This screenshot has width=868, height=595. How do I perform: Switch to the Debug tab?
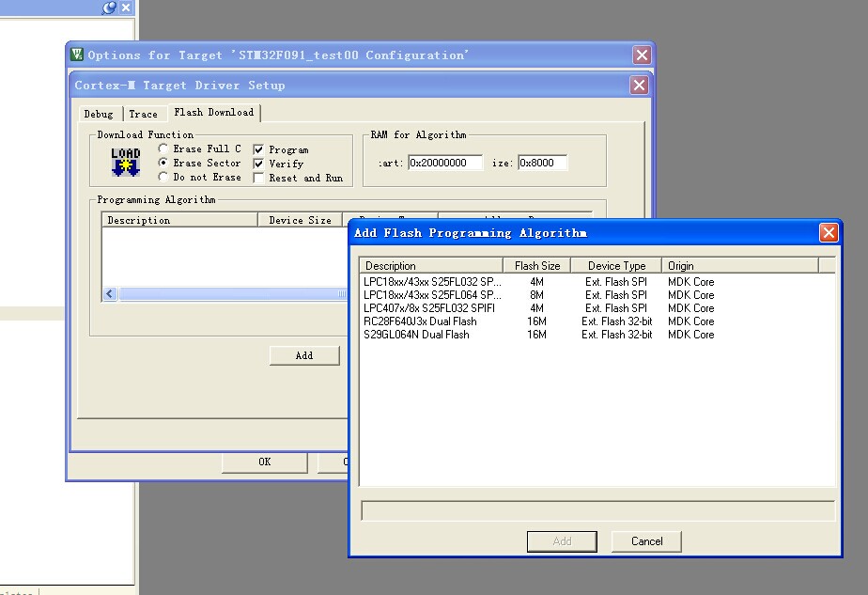click(99, 114)
